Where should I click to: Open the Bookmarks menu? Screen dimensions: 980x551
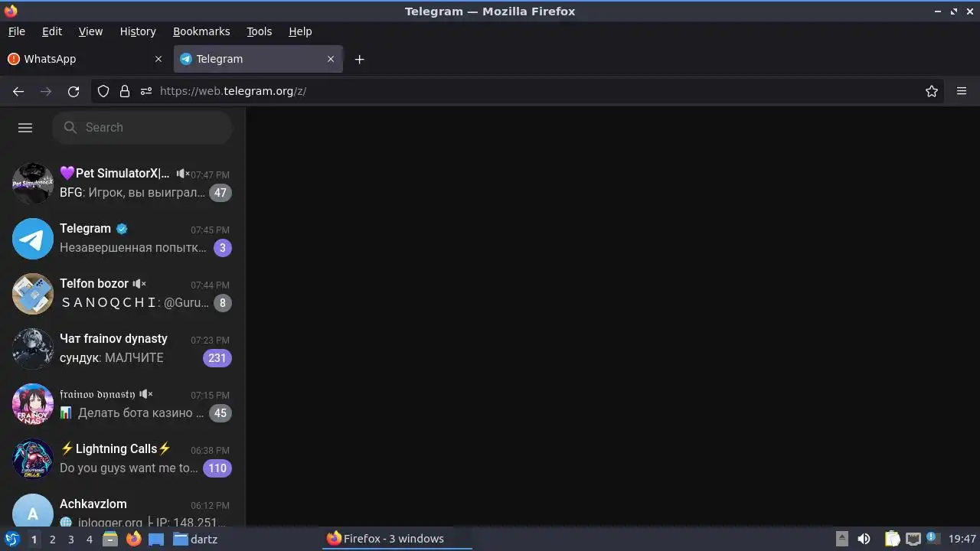pos(201,31)
